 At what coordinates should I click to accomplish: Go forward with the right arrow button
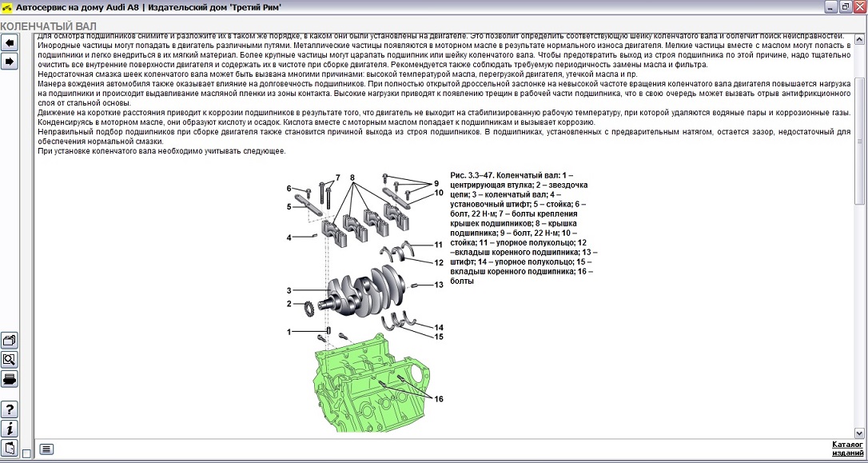click(x=10, y=62)
